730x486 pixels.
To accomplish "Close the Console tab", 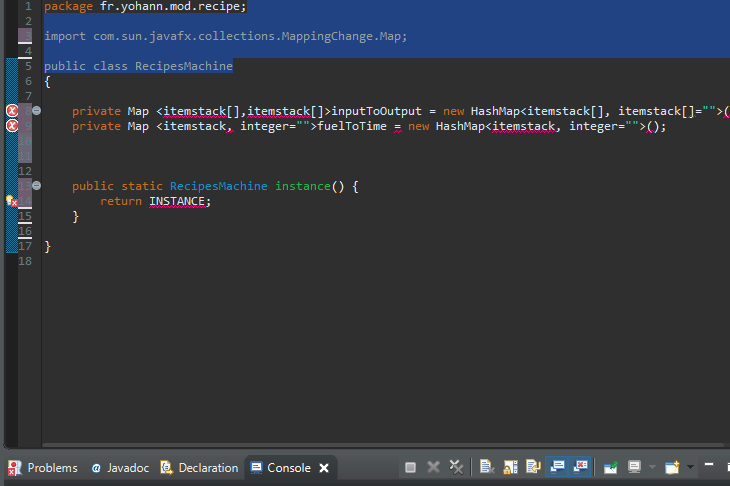I will coord(322,468).
